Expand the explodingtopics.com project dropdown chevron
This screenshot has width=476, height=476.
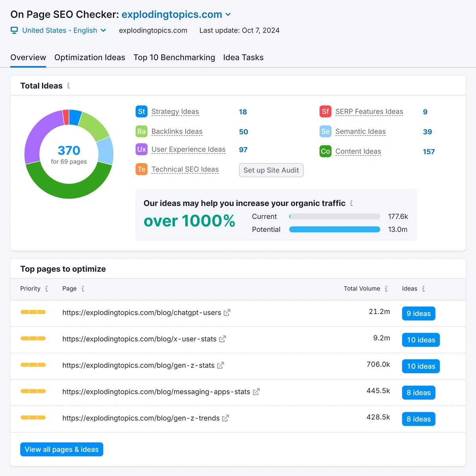coord(228,15)
